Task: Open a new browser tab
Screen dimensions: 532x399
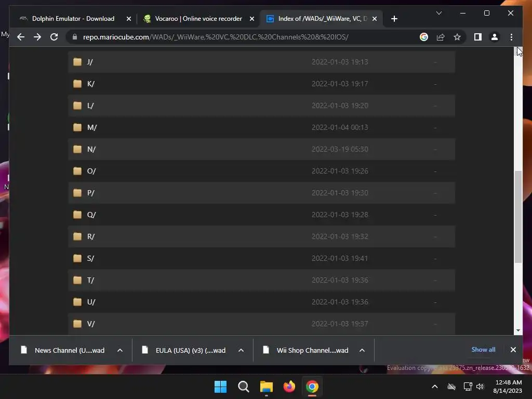Action: coord(394,19)
